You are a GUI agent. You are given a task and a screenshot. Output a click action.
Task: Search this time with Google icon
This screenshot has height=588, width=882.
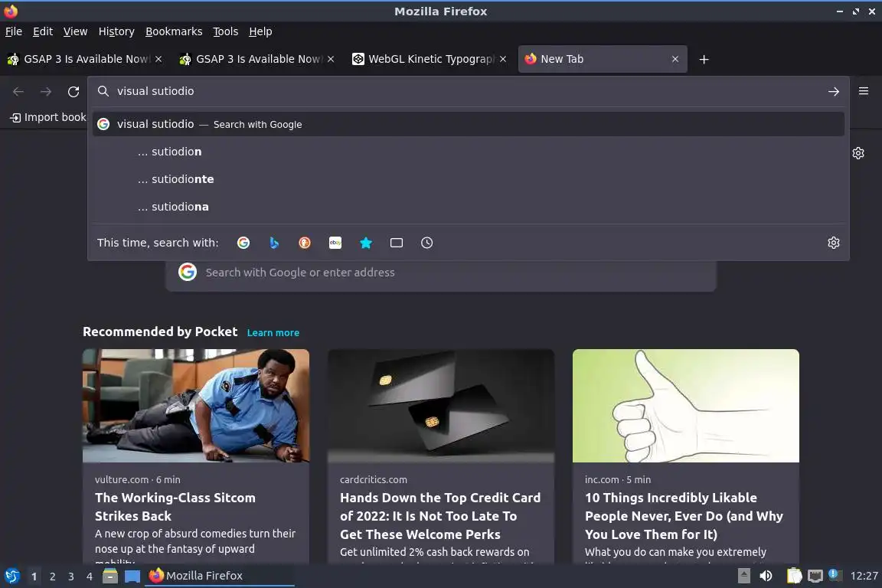click(243, 243)
